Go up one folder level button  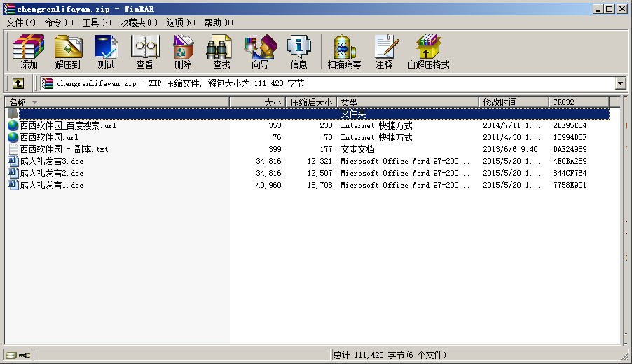click(18, 83)
